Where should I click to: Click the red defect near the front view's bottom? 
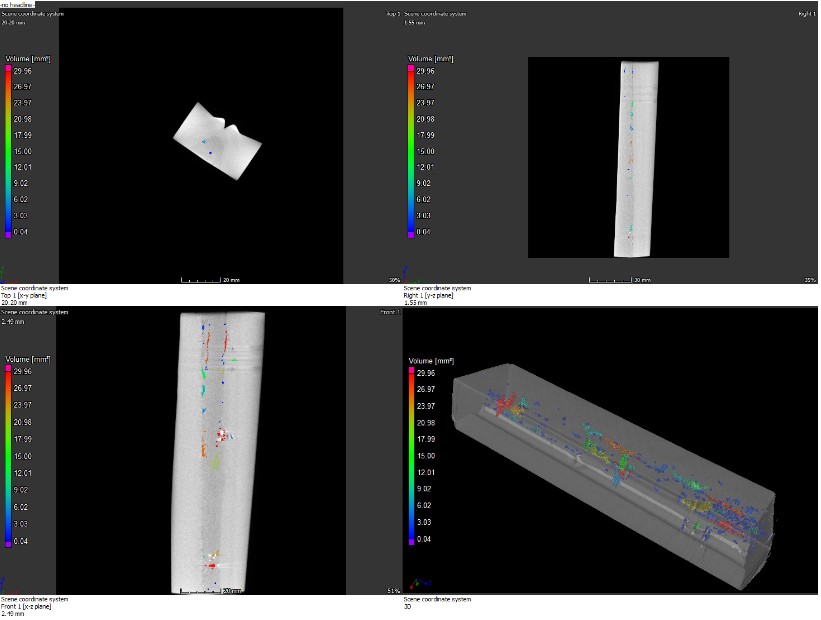[212, 566]
